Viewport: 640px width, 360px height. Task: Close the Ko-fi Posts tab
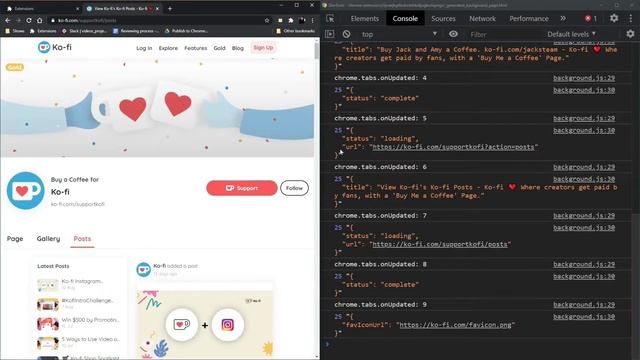click(x=158, y=8)
